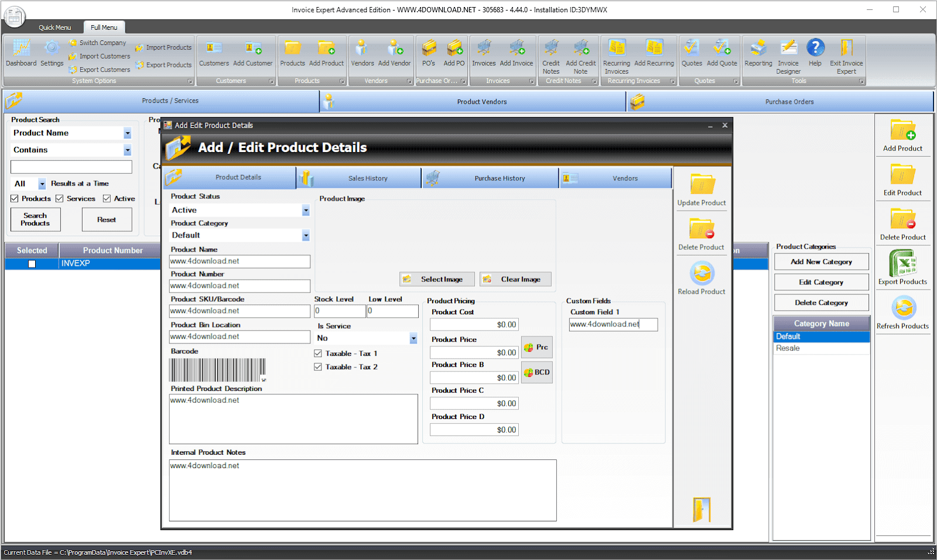Viewport: 937px width, 560px height.
Task: Open Help from the ribbon
Action: (815, 53)
